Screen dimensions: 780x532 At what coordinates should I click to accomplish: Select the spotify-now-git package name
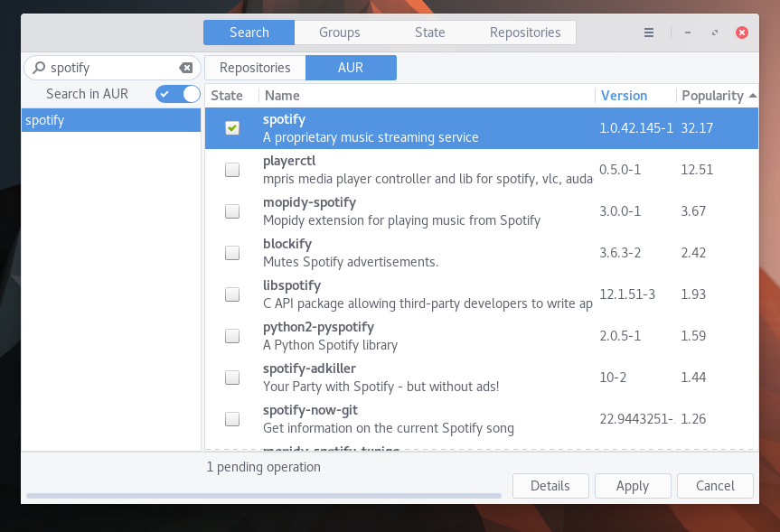310,410
